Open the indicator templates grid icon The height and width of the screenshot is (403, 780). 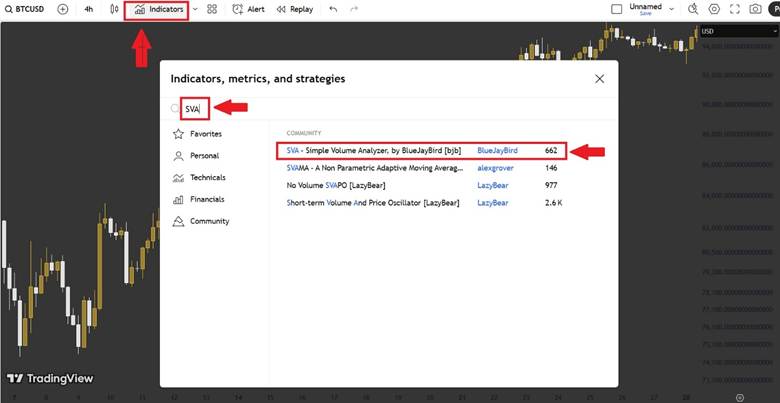(212, 9)
